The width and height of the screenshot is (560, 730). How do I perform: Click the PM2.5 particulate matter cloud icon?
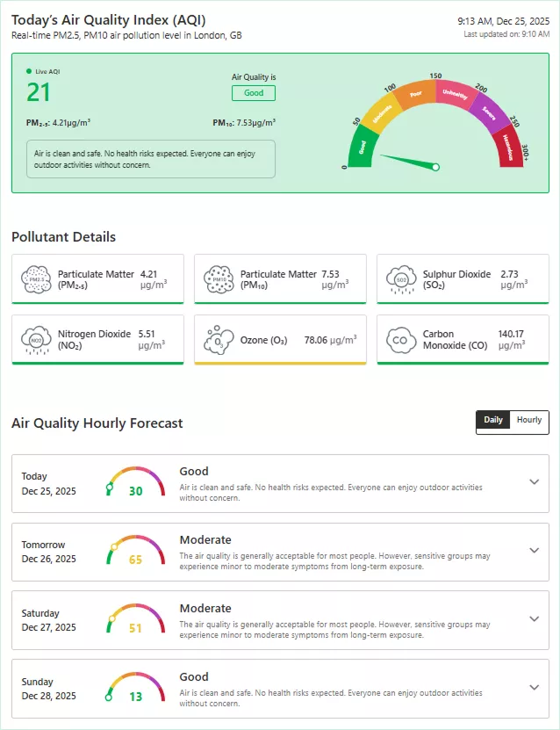pyautogui.click(x=35, y=279)
